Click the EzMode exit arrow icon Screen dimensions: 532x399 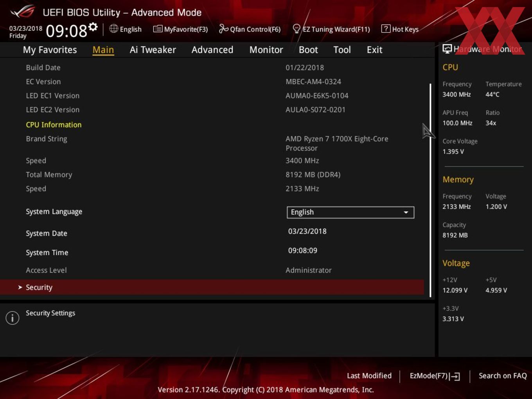point(455,376)
